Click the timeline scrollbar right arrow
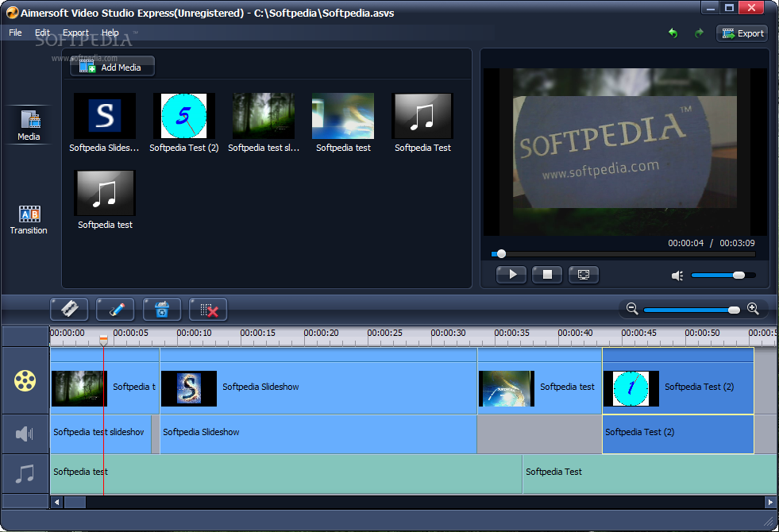The width and height of the screenshot is (779, 532). pos(771,502)
